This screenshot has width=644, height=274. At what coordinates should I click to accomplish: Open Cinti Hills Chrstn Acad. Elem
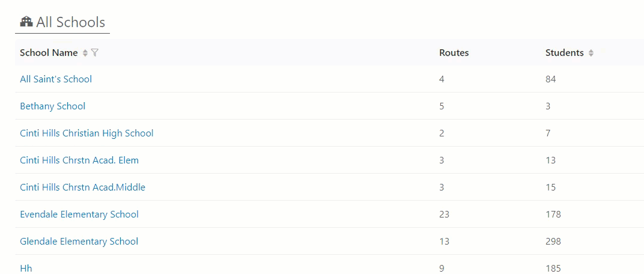79,160
